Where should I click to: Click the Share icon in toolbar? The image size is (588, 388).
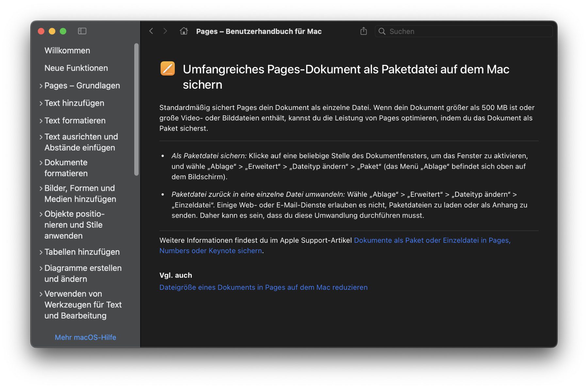pos(363,31)
